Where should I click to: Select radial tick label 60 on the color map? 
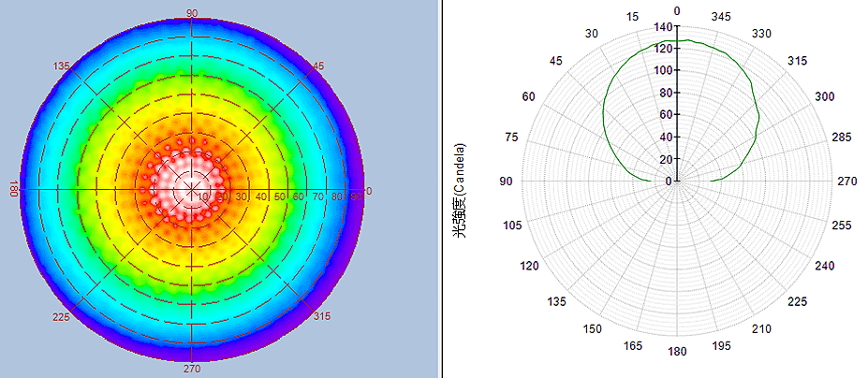(x=299, y=196)
